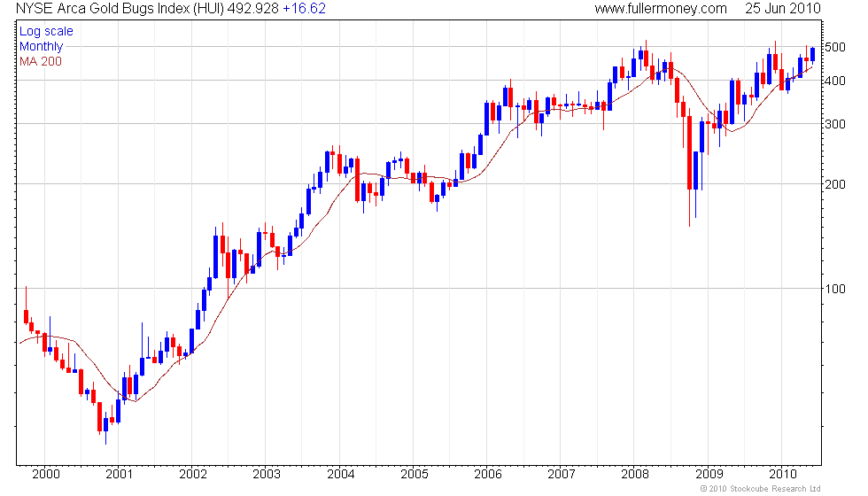Click the 2001 year axis label
Screen dimensions: 868x496
pos(120,474)
